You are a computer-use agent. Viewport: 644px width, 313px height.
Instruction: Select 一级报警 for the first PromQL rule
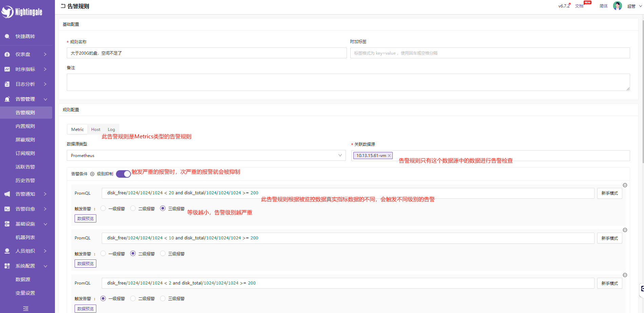pos(103,208)
